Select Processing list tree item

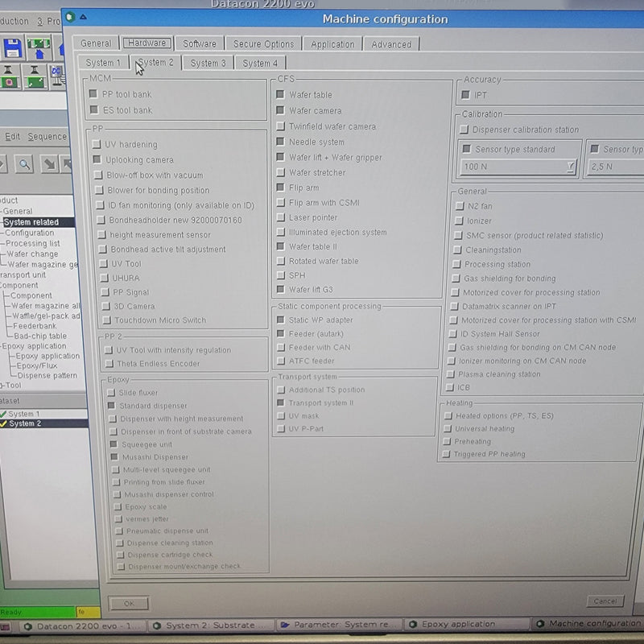[33, 244]
